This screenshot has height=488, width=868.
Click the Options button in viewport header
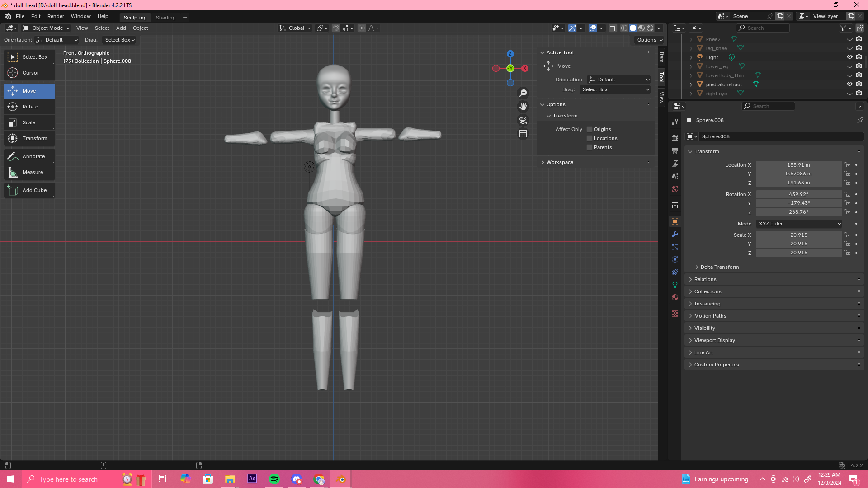pos(650,40)
